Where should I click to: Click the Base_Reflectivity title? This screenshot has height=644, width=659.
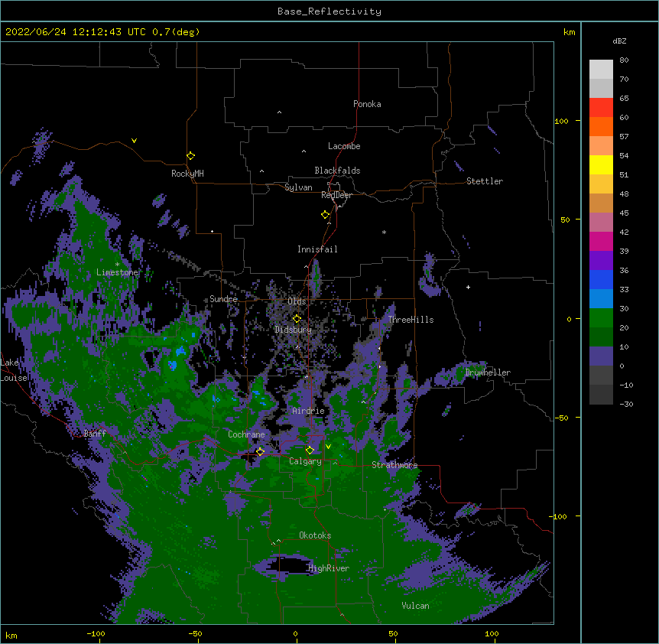click(x=329, y=11)
